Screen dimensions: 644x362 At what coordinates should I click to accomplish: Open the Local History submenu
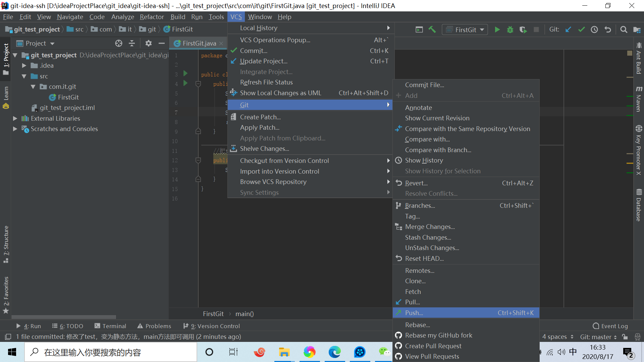tap(310, 28)
